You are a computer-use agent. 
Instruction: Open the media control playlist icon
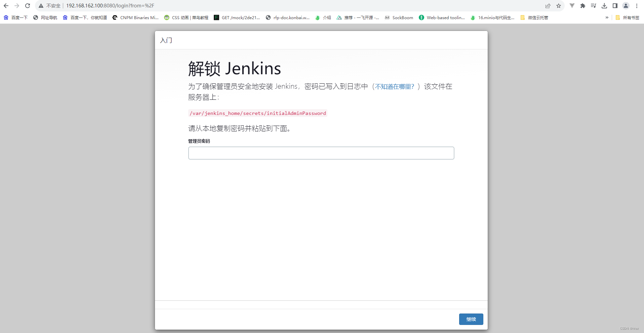pos(594,6)
